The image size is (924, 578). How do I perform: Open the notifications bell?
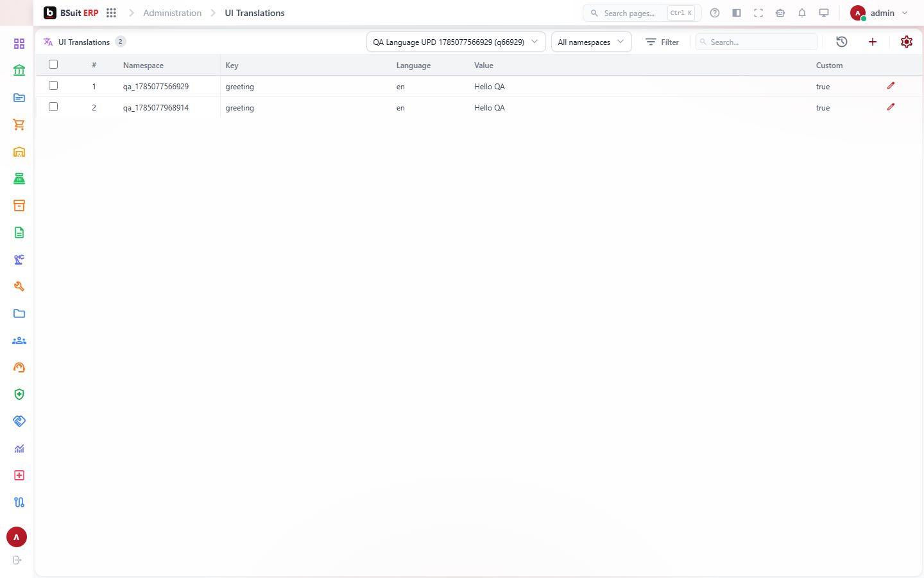click(802, 13)
